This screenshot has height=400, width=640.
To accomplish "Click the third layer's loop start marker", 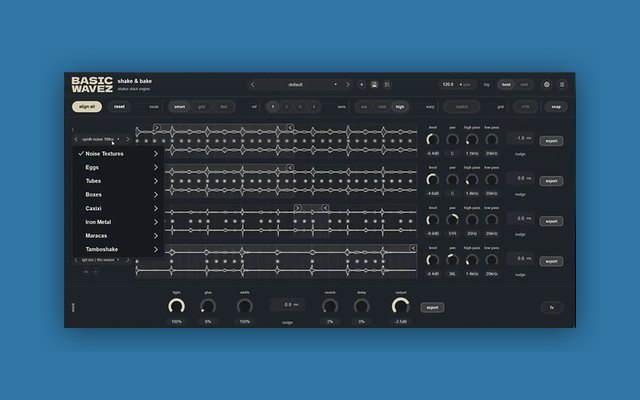I will coord(298,208).
